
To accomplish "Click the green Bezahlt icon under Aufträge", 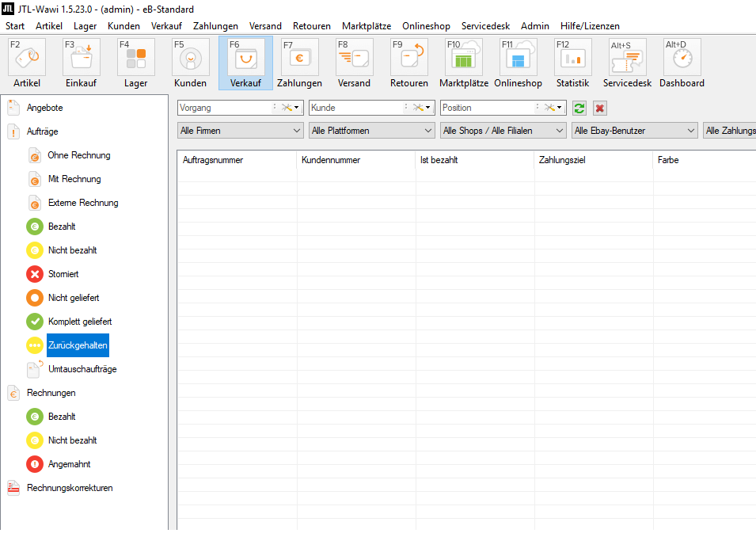I will [35, 227].
